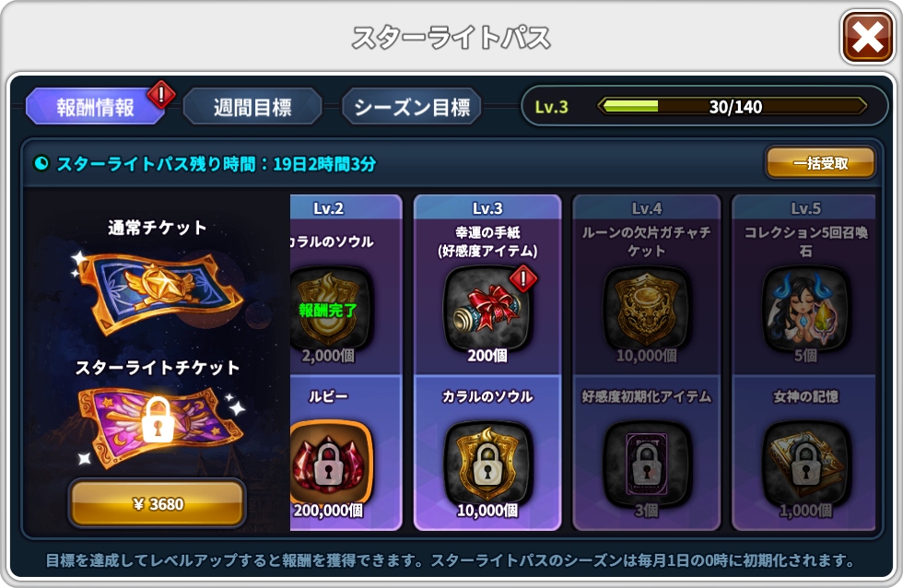Open the 週間目標 tab
The height and width of the screenshot is (588, 903).
[252, 107]
